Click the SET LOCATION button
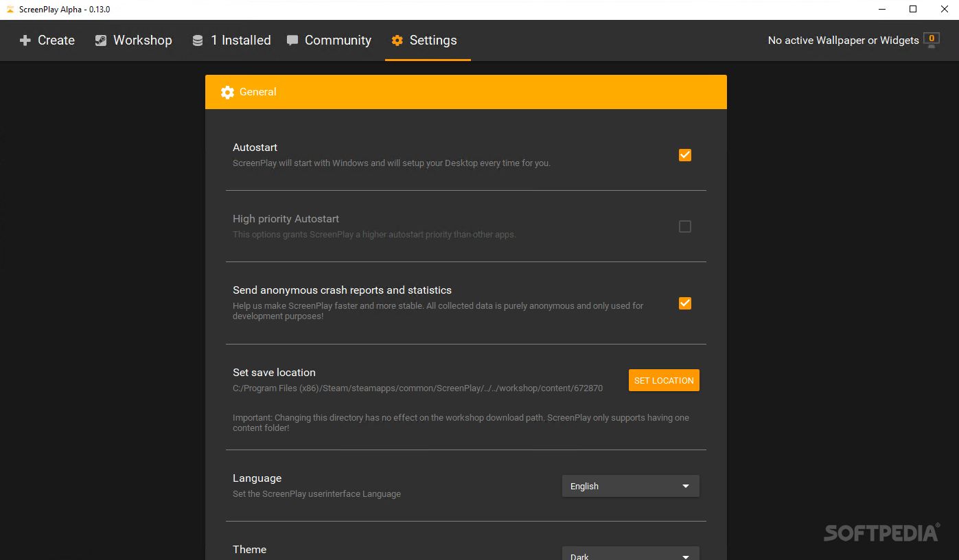 click(x=664, y=380)
